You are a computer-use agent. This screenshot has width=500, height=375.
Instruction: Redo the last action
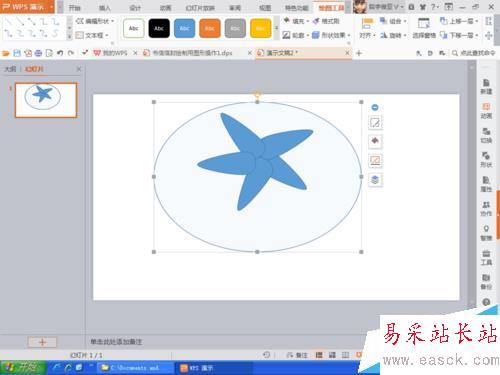[x=71, y=53]
